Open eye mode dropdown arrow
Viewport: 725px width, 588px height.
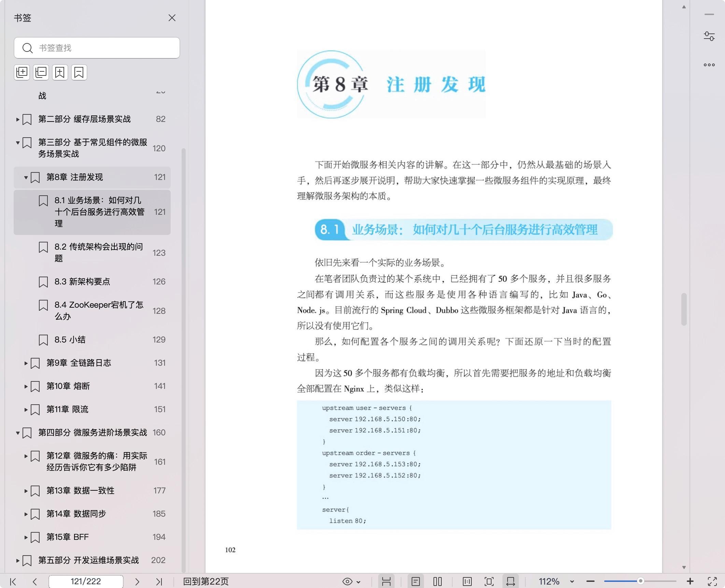[x=358, y=582]
